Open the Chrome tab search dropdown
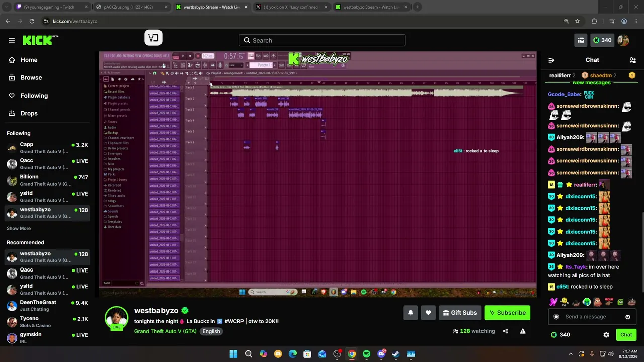Image resolution: width=644 pixels, height=362 pixels. click(x=7, y=7)
